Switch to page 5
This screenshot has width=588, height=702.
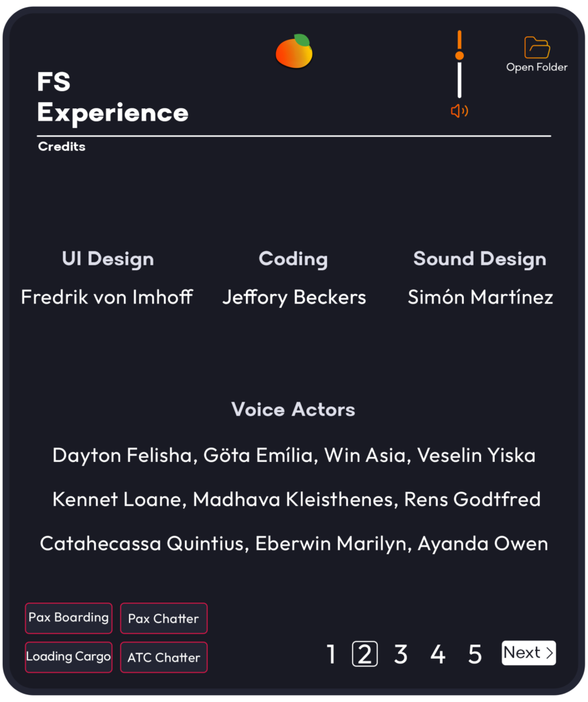click(x=475, y=655)
